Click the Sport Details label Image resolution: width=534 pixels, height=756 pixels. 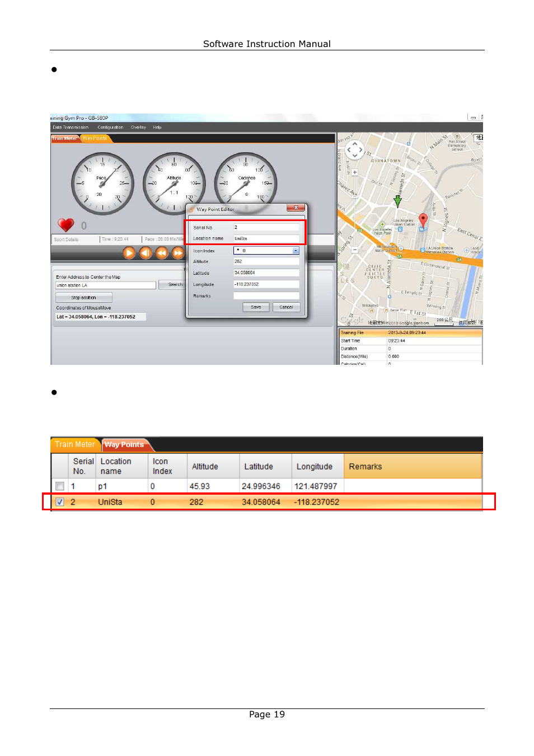point(66,240)
